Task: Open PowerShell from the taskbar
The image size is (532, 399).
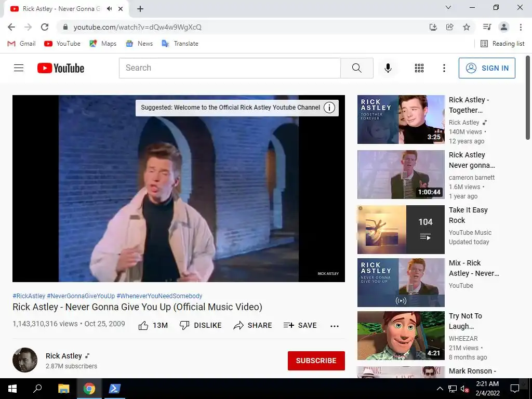Action: 114,389
